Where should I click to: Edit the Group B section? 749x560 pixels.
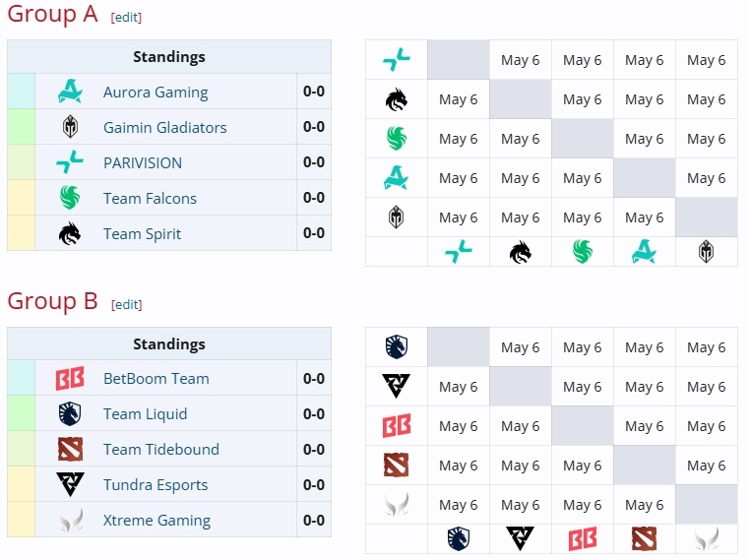click(x=127, y=304)
